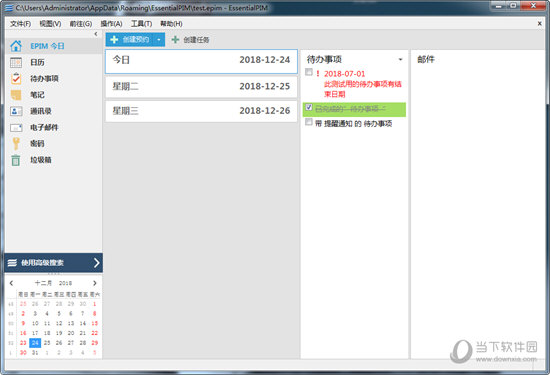The image size is (550, 375).
Task: Go to next month in mini calendar
Action: [95, 283]
